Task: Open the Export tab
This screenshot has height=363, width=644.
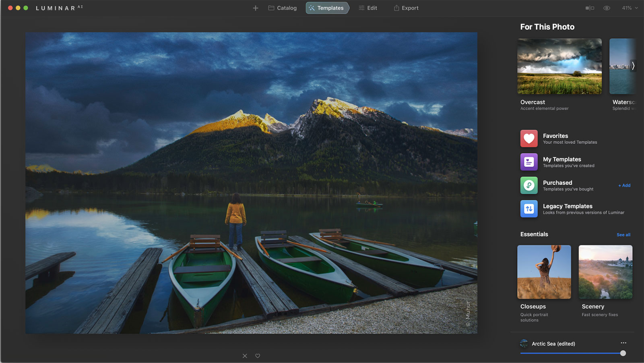Action: pyautogui.click(x=406, y=8)
